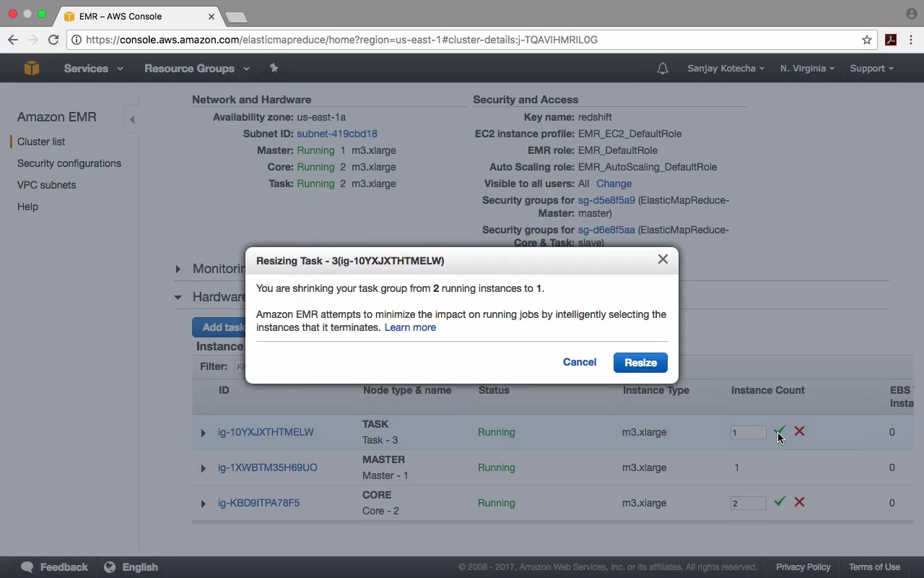Expand the Monitoring section triangle
The height and width of the screenshot is (578, 924).
(178, 269)
